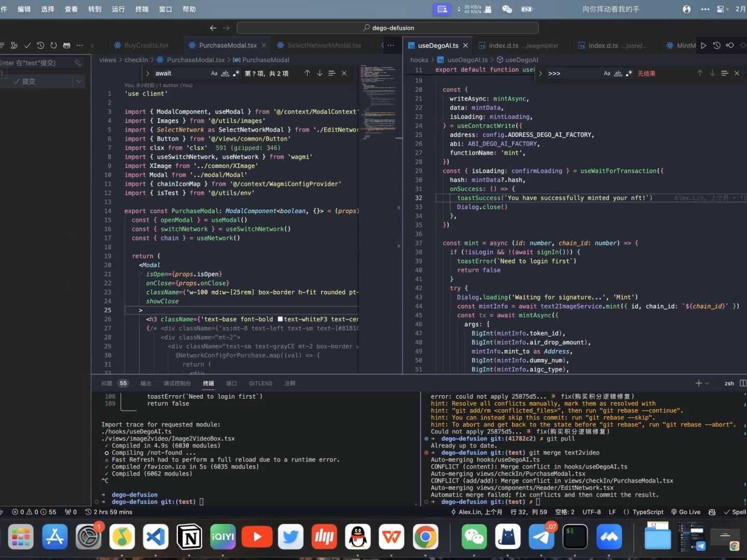Go to previous match for 'await' search
747x560 pixels.
coord(307,73)
